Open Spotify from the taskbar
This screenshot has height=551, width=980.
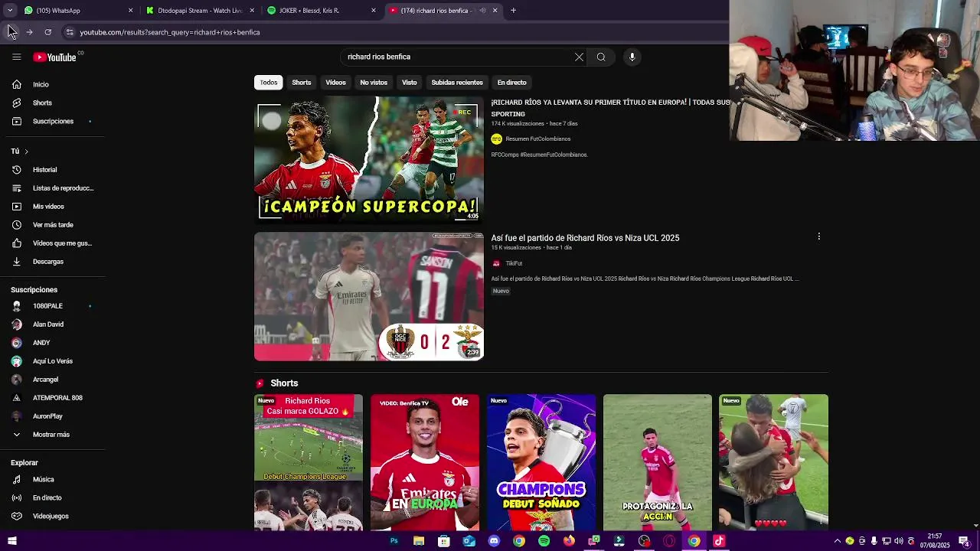544,541
